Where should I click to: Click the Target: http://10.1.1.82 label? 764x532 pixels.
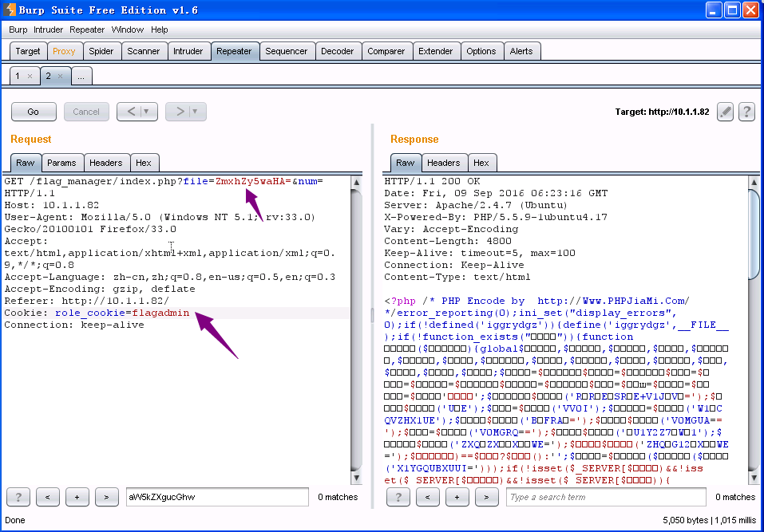click(662, 112)
